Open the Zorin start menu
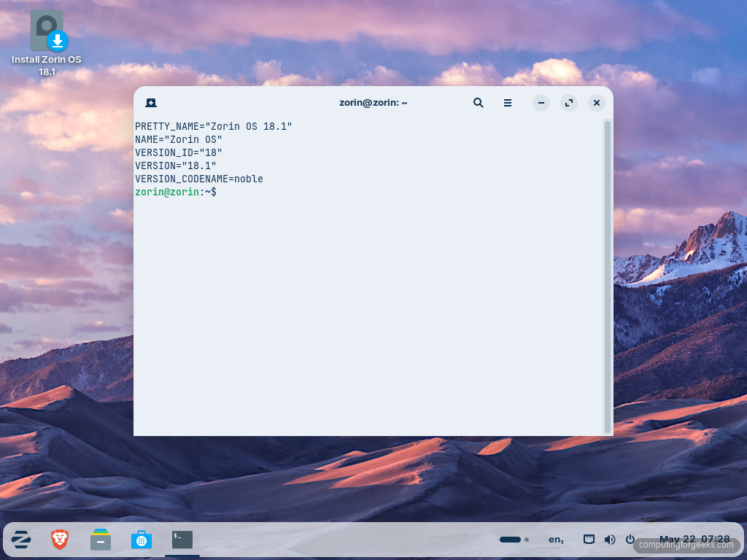 point(21,540)
